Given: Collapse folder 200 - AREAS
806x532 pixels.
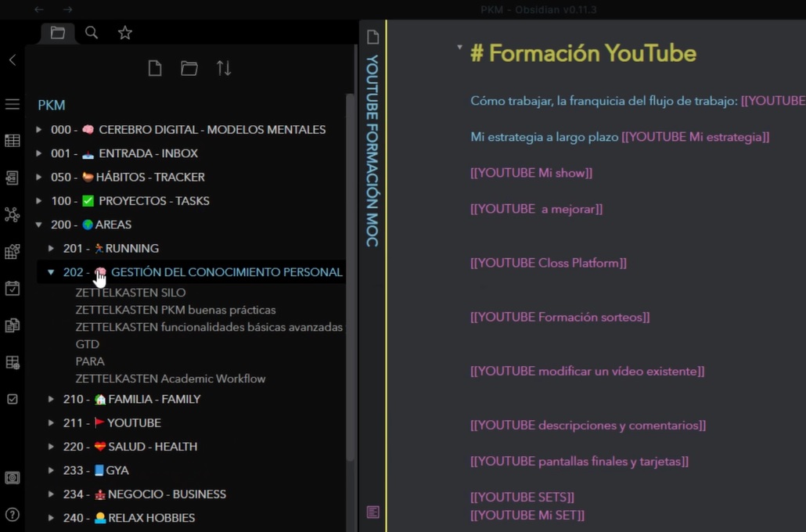Looking at the screenshot, I should click(39, 225).
